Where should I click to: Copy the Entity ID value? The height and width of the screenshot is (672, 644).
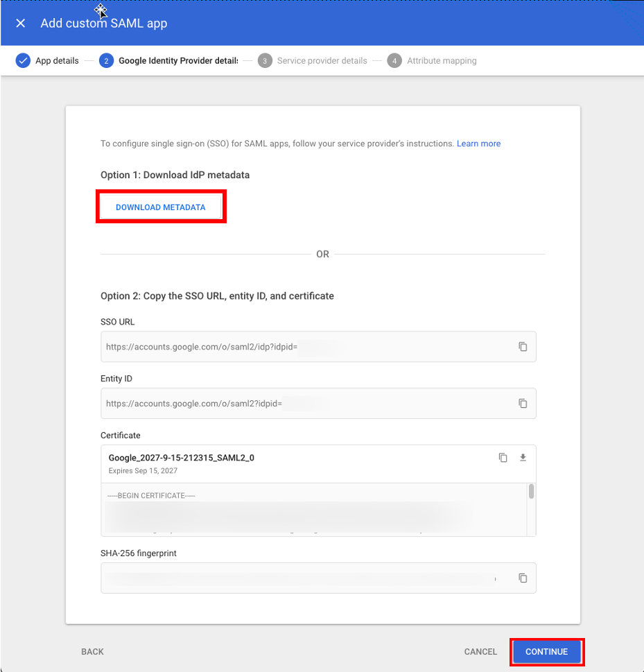click(x=523, y=403)
